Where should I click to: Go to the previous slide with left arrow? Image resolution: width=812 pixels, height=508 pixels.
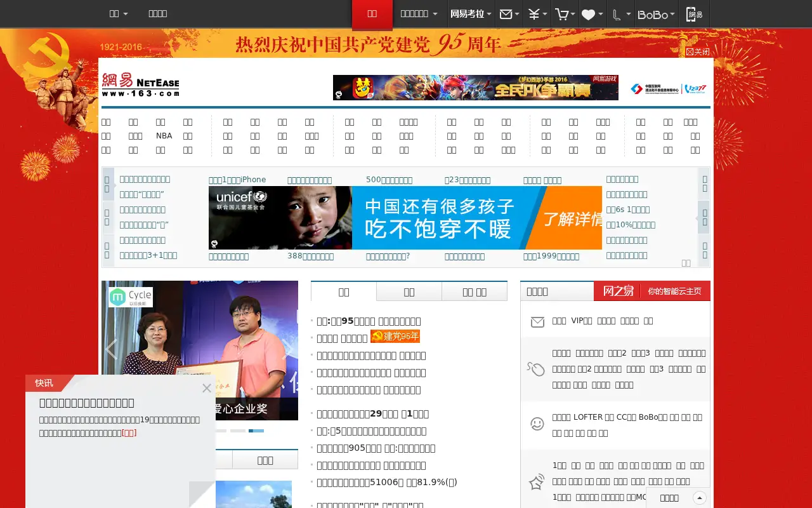[112, 349]
